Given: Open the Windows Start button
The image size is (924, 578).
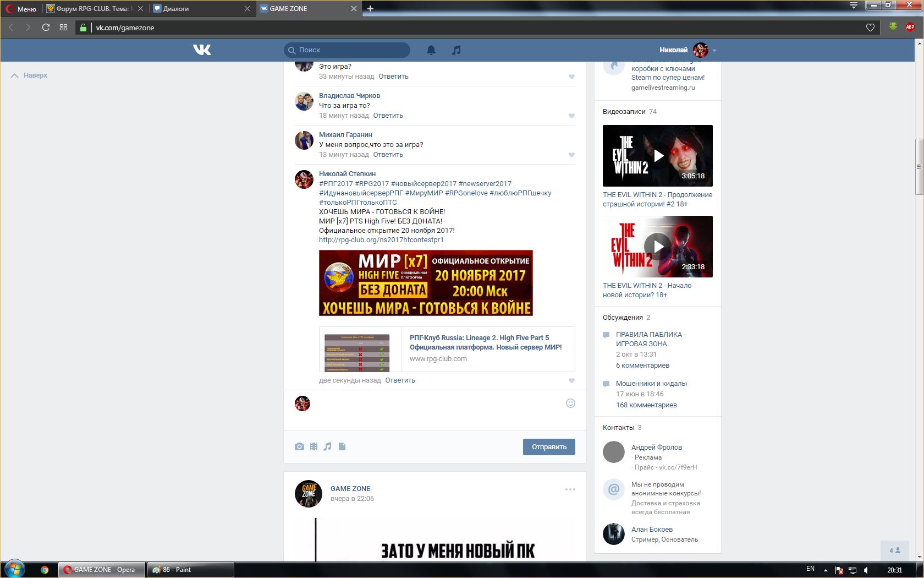Looking at the screenshot, I should [x=14, y=569].
